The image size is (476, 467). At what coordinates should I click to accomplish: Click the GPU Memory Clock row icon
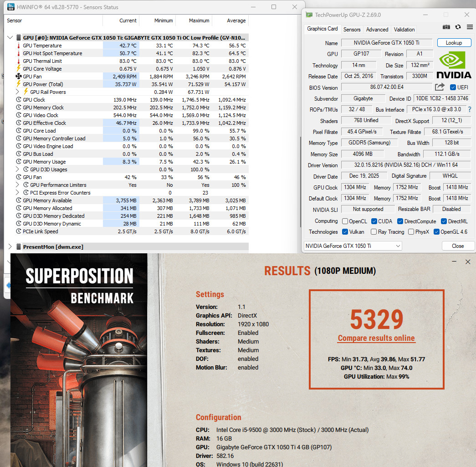(19, 107)
